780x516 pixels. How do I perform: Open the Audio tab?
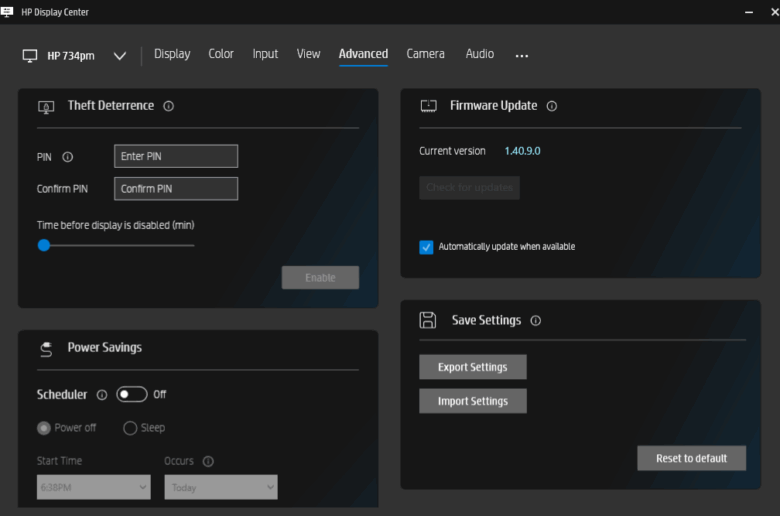(x=480, y=54)
